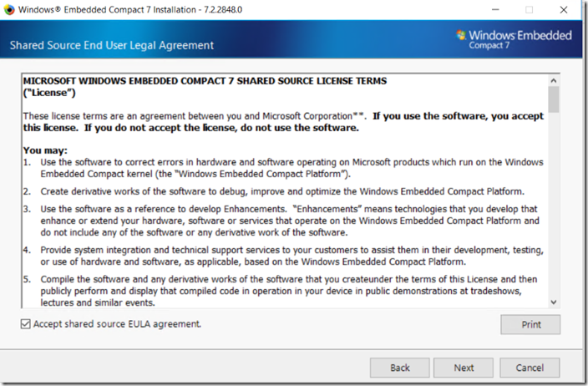Screen dimensions: 588x386
Task: Click the 'Shared Source End User Legal Agreement' title
Action: 112,45
